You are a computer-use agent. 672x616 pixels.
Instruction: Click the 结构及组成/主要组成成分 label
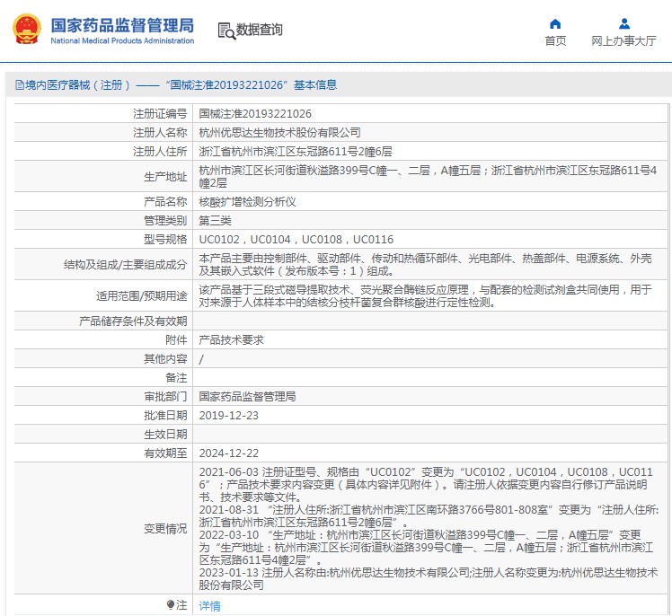click(125, 265)
